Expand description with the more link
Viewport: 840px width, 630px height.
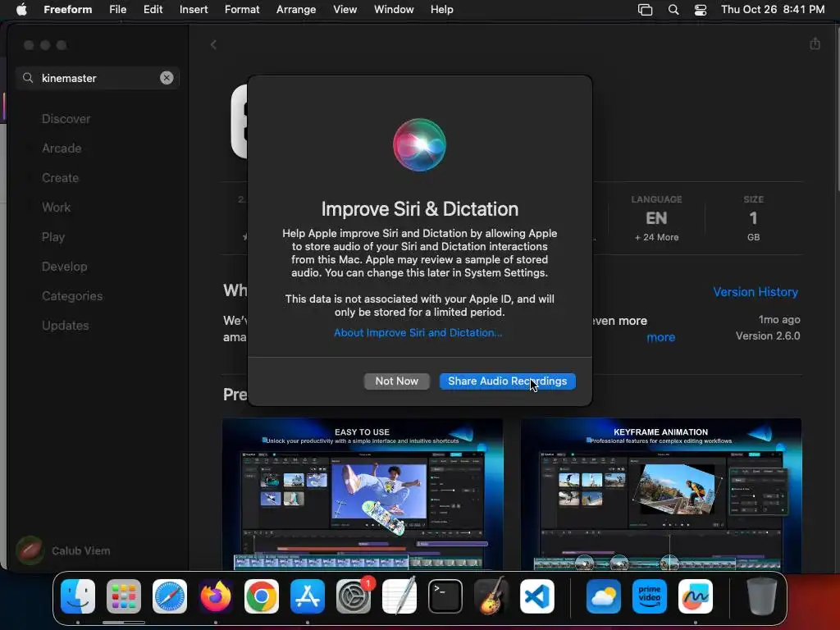click(660, 337)
